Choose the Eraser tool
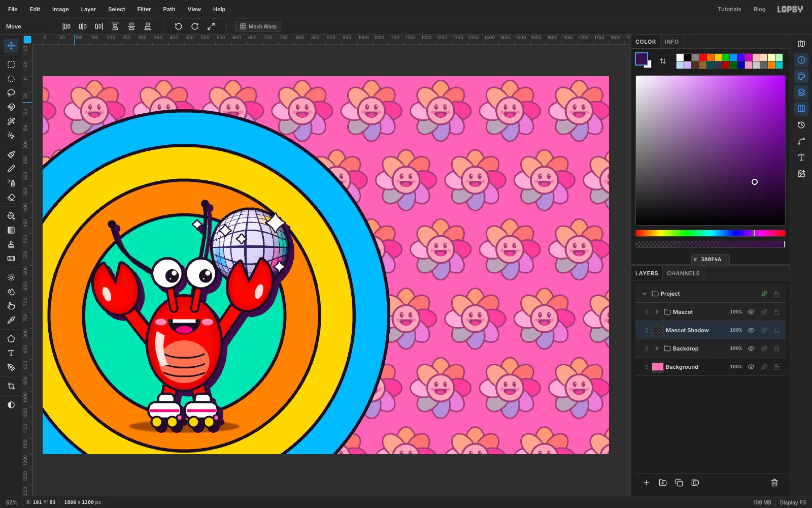This screenshot has width=812, height=508. [x=11, y=197]
